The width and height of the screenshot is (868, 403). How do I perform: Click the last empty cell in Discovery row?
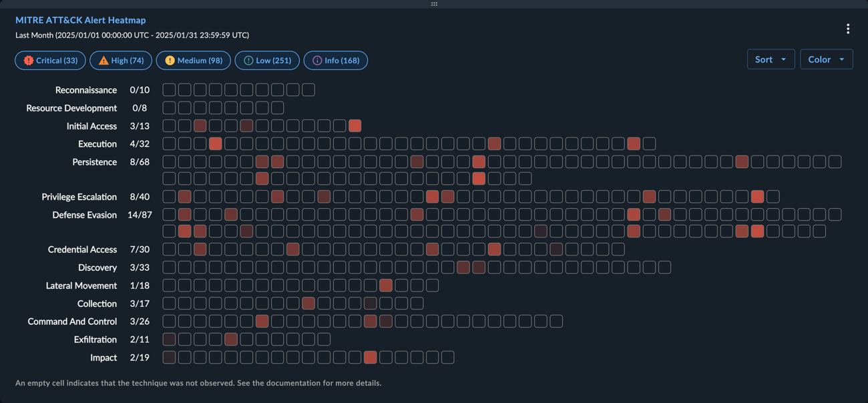[664, 268]
